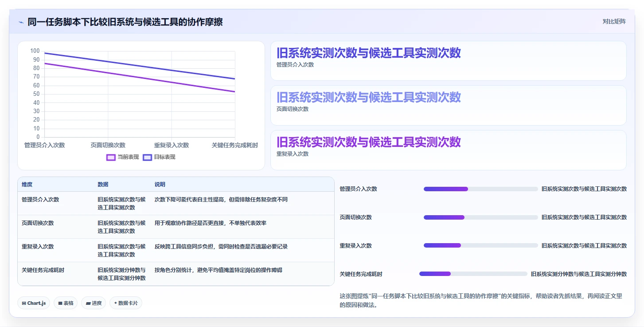Select the 管理员介入次数 data card
The height and width of the screenshot is (327, 644).
pyautogui.click(x=448, y=61)
